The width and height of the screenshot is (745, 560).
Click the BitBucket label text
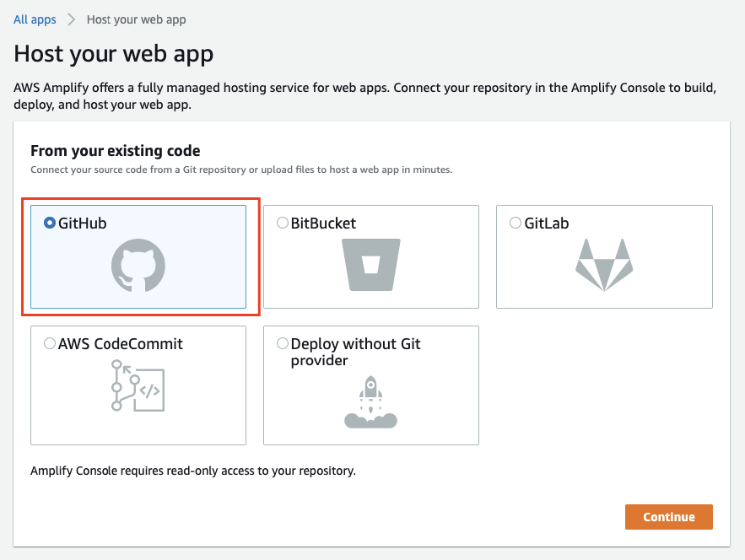(323, 223)
